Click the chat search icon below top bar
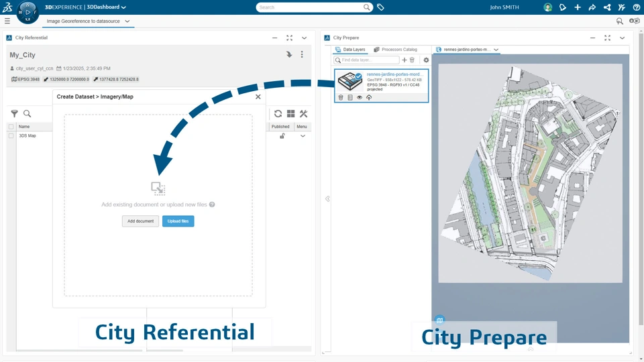The height and width of the screenshot is (362, 644). click(620, 21)
